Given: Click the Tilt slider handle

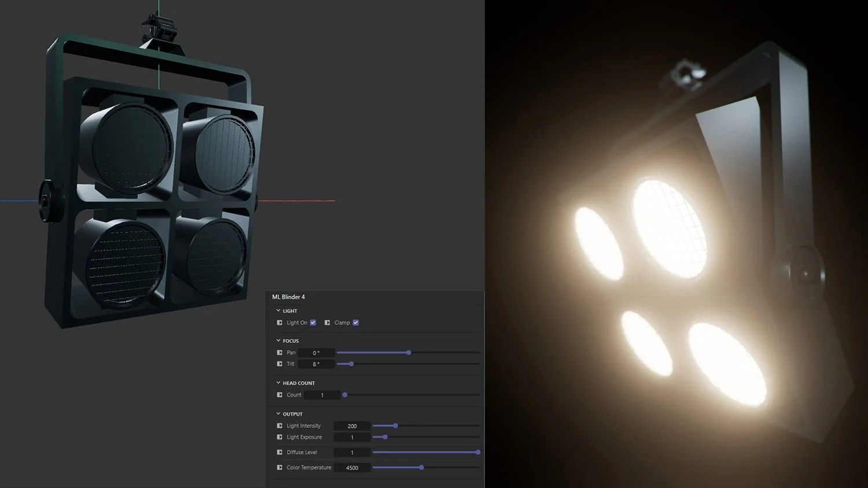Looking at the screenshot, I should click(351, 364).
